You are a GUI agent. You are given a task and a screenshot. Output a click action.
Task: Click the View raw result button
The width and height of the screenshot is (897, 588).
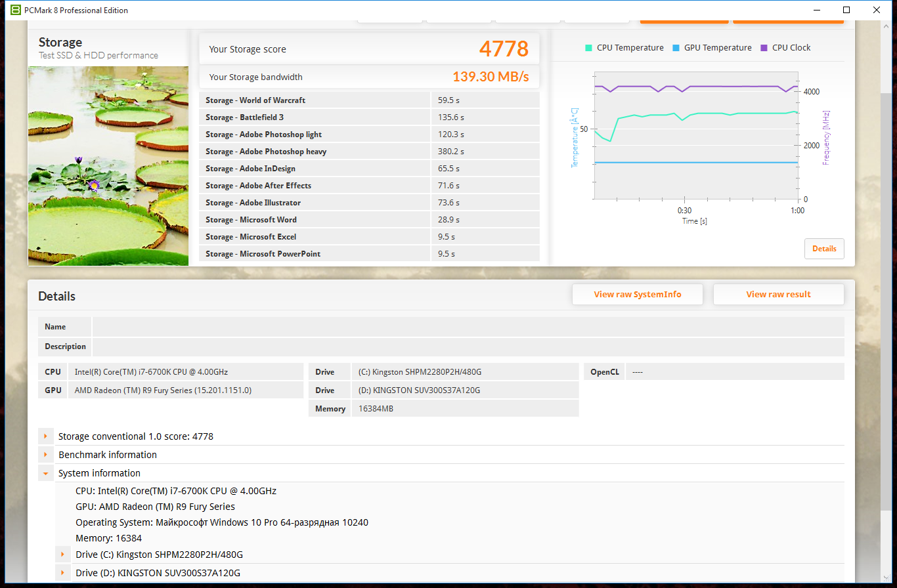(x=779, y=295)
